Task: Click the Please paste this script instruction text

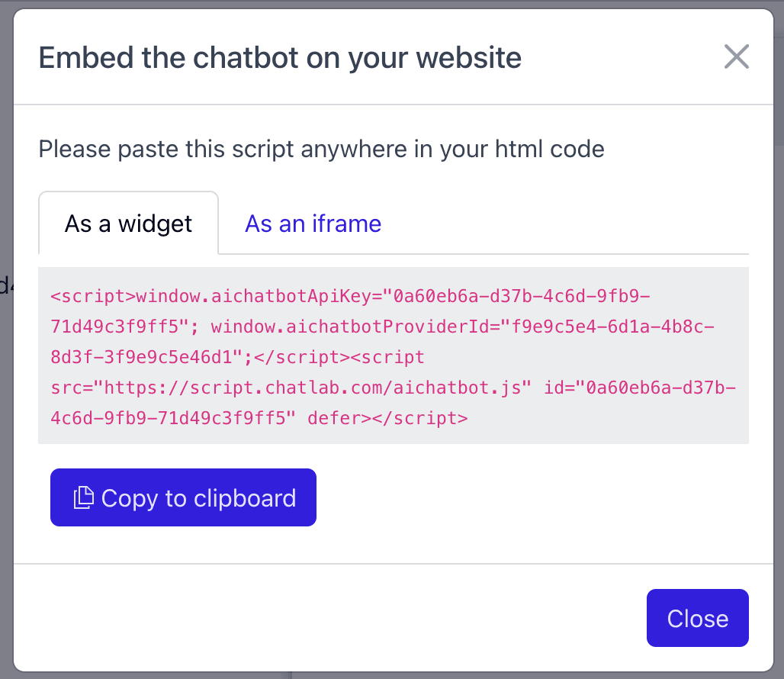Action: (x=321, y=148)
